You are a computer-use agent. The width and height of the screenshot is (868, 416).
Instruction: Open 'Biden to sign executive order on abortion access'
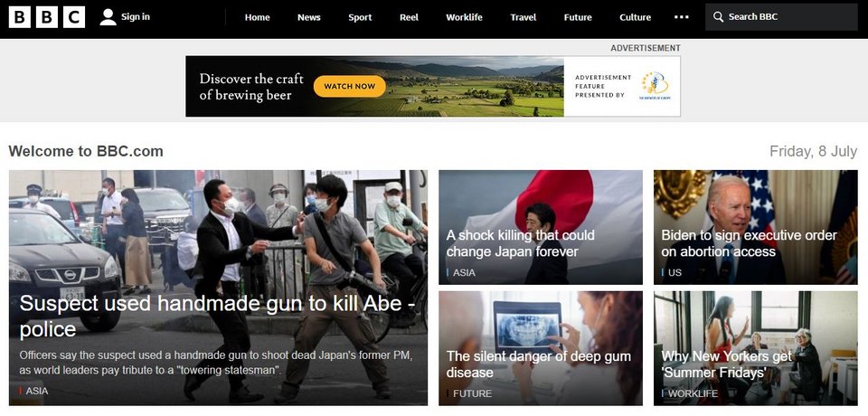749,243
